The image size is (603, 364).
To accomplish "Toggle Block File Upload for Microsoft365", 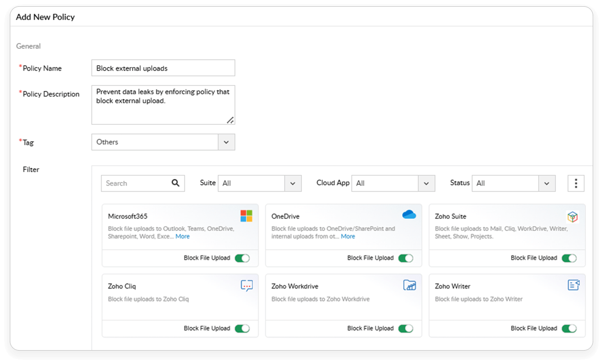I will [x=242, y=258].
